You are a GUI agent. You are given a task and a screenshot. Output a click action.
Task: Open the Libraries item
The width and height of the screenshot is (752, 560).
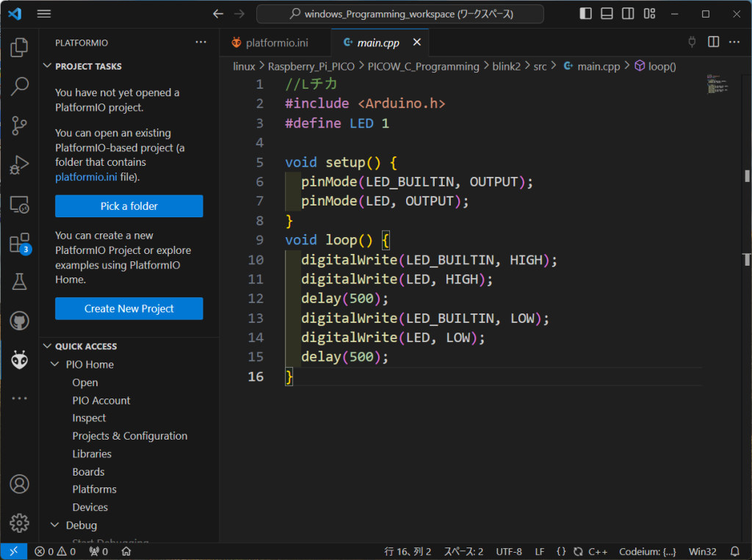point(92,454)
